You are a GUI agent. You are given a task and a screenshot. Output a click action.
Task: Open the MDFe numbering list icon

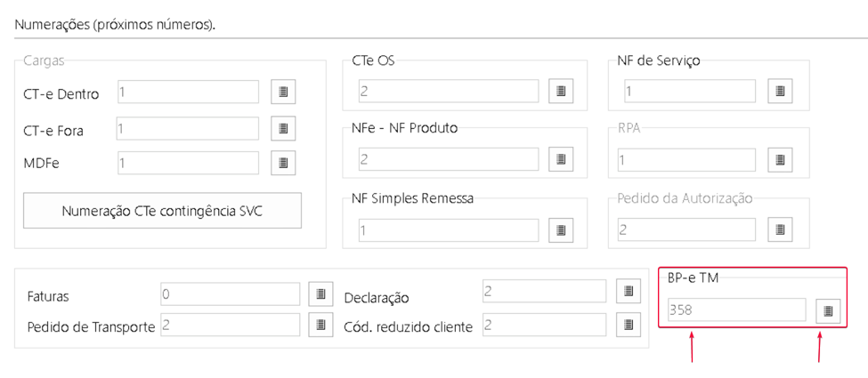tap(283, 163)
